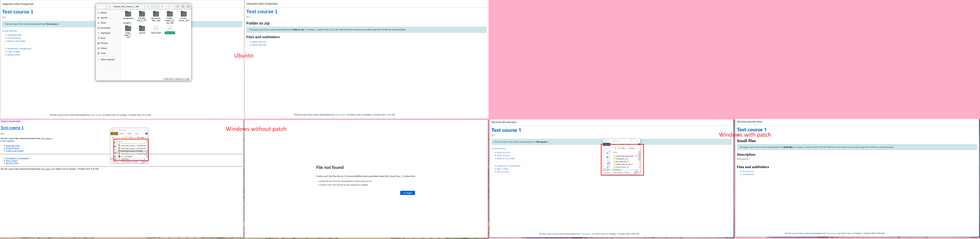
Task: Open Home tab in the New folder Explorer window
Action: (122, 134)
